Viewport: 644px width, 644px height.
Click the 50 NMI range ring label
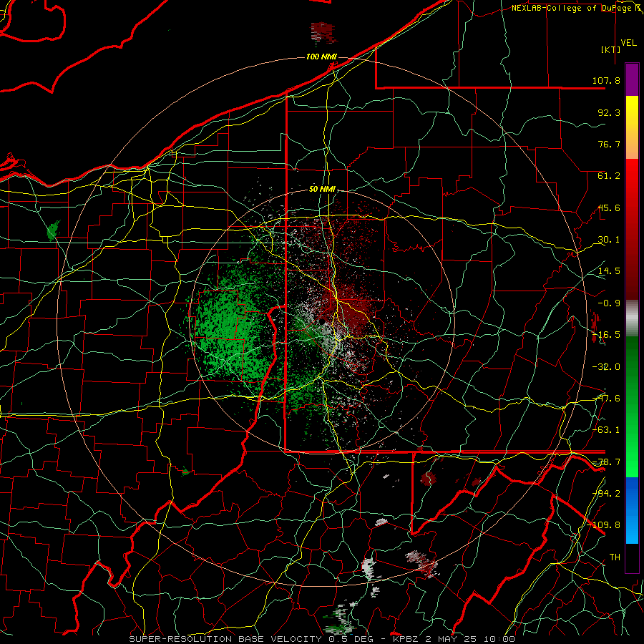pyautogui.click(x=322, y=190)
